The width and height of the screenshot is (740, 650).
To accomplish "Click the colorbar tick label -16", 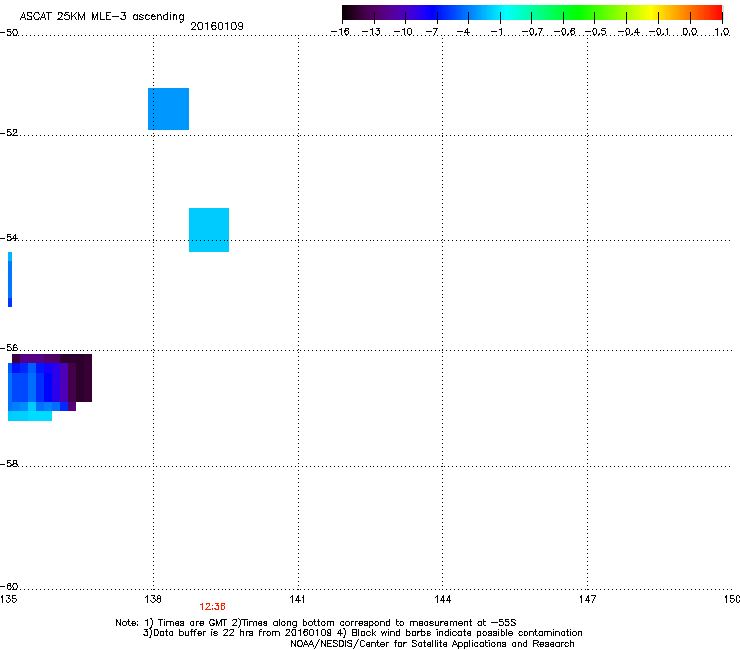I will click(x=340, y=32).
